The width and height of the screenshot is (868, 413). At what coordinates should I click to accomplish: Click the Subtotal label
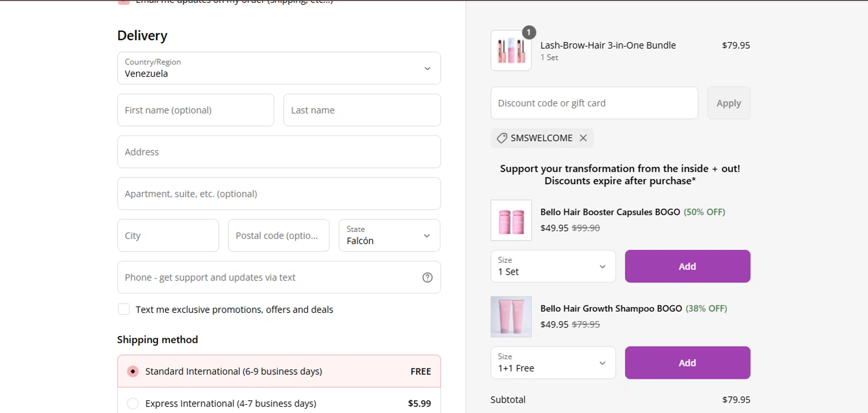(x=508, y=400)
